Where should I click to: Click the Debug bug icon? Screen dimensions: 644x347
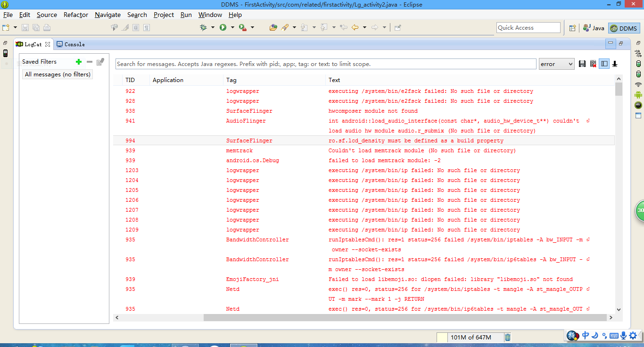tap(203, 28)
